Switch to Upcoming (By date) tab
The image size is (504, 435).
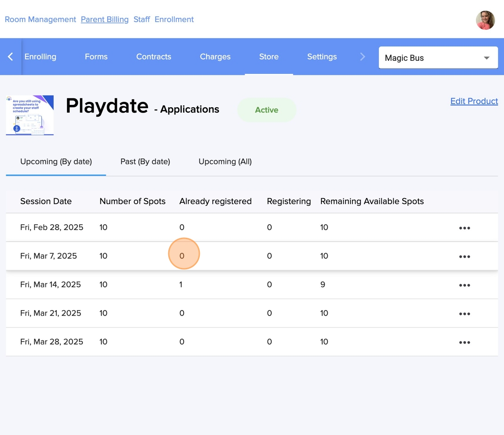[56, 162]
